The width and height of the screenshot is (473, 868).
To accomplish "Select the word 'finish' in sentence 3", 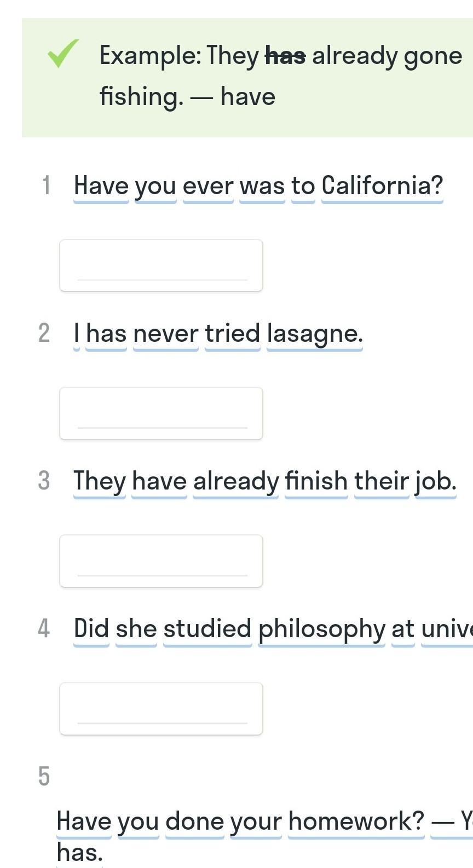I will (316, 481).
